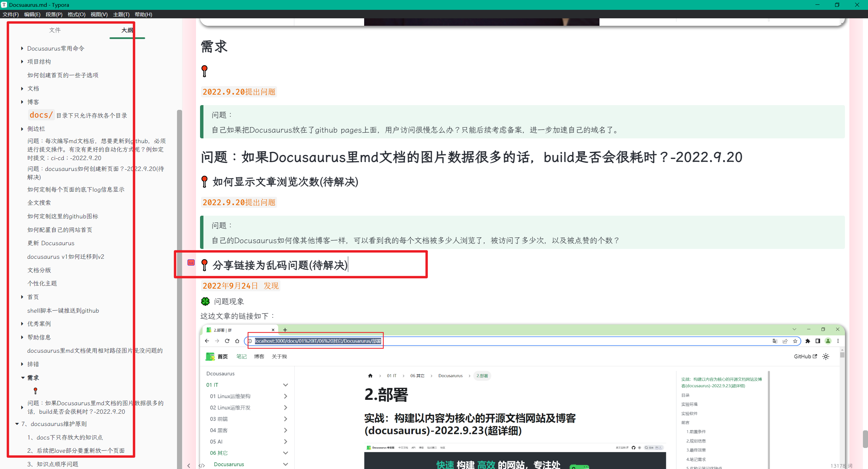This screenshot has height=469, width=868.
Task: Click the red pin emoji before 分享链接为乱码问题
Action: [x=204, y=265]
